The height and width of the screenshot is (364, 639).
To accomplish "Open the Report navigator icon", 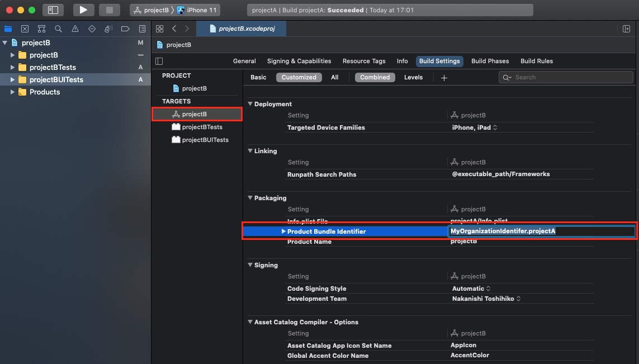I will 142,29.
